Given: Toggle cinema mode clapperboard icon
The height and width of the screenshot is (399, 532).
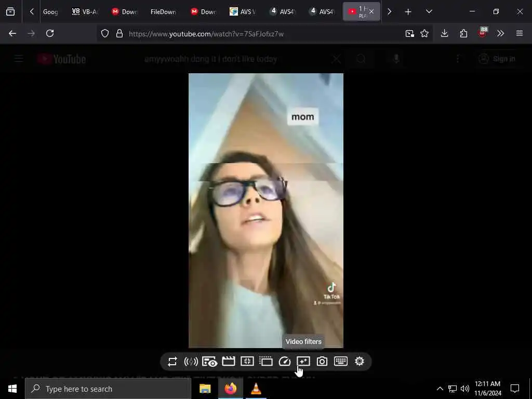Looking at the screenshot, I should [x=229, y=362].
